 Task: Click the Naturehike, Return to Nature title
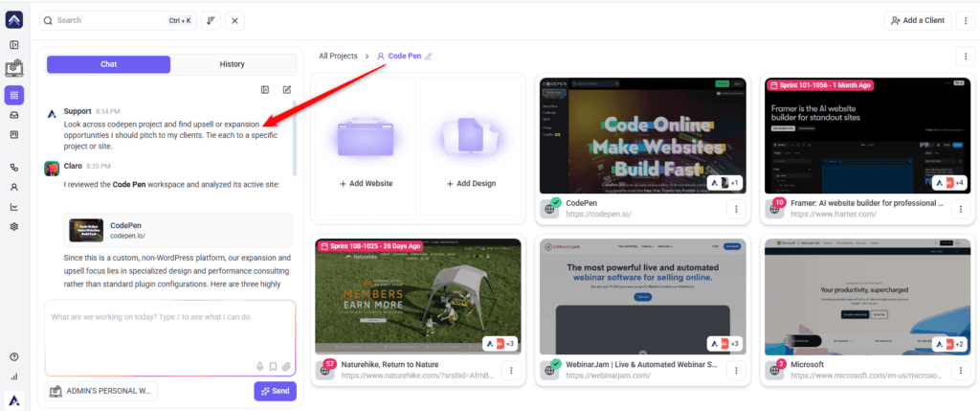(390, 364)
